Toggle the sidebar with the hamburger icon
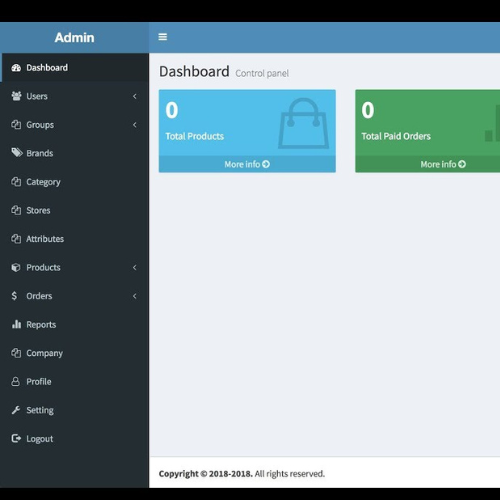The width and height of the screenshot is (500, 500). click(x=163, y=37)
